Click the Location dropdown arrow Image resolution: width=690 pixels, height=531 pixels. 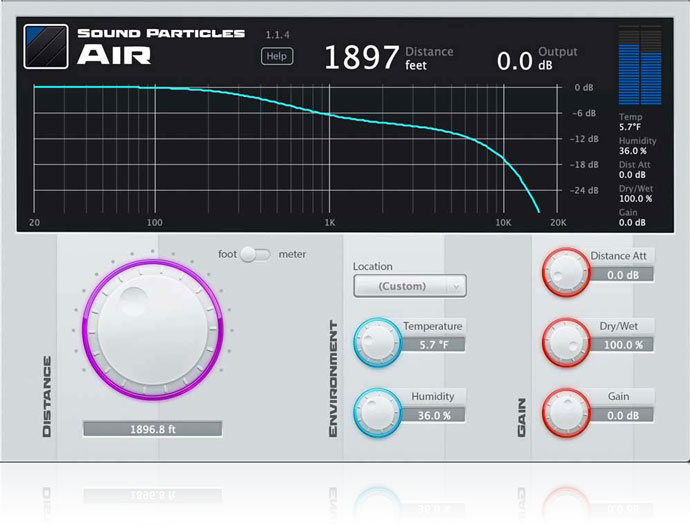tap(457, 286)
